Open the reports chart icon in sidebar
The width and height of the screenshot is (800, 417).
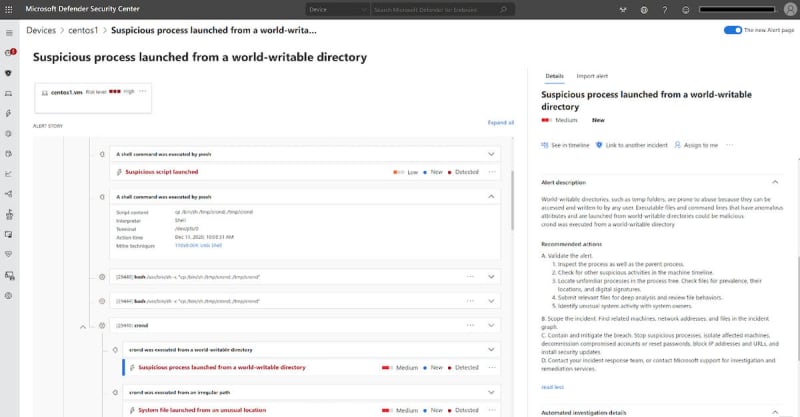tap(9, 174)
